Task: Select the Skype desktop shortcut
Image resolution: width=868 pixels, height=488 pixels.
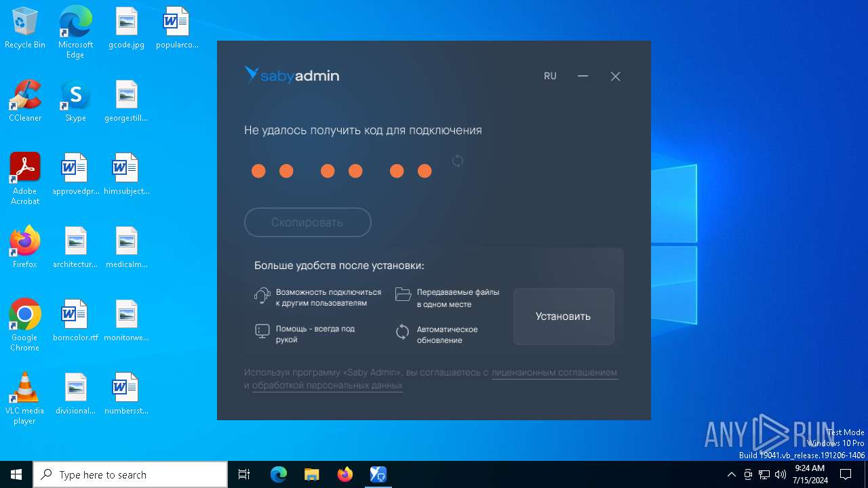Action: pos(75,102)
